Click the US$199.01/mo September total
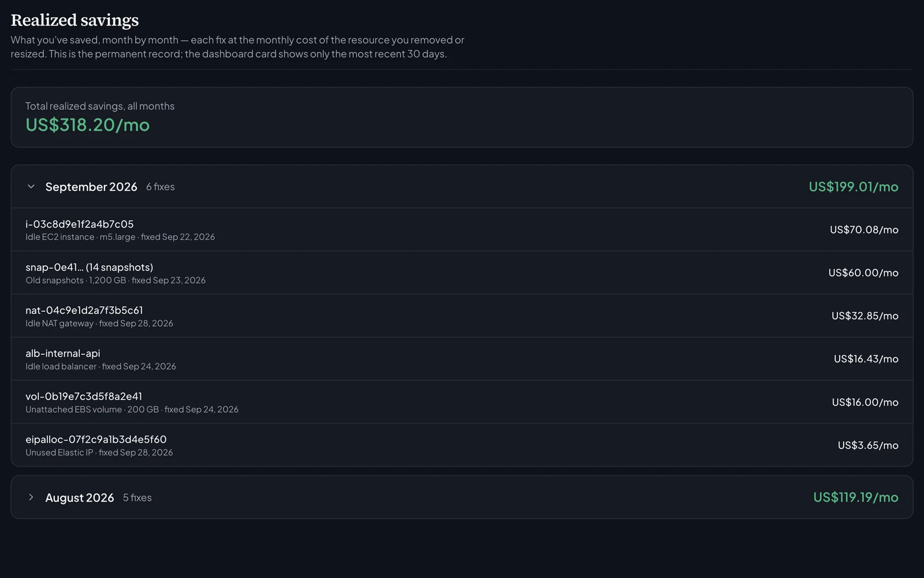This screenshot has width=924, height=578. (854, 187)
